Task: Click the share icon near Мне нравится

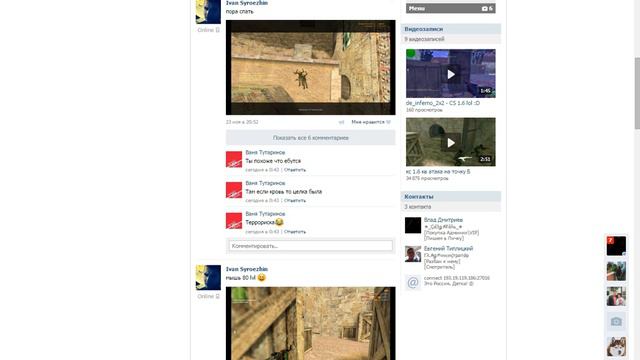Action: 341,122
